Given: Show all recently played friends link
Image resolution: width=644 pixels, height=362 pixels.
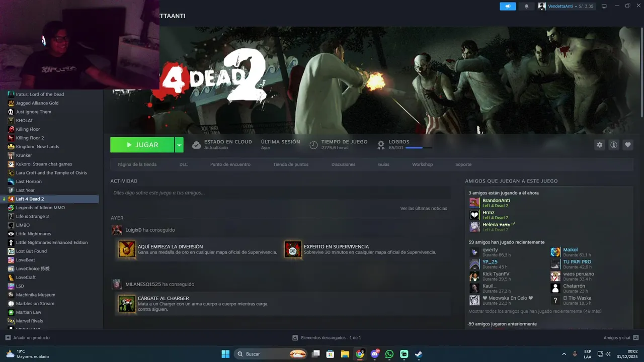Looking at the screenshot, I should 535,311.
